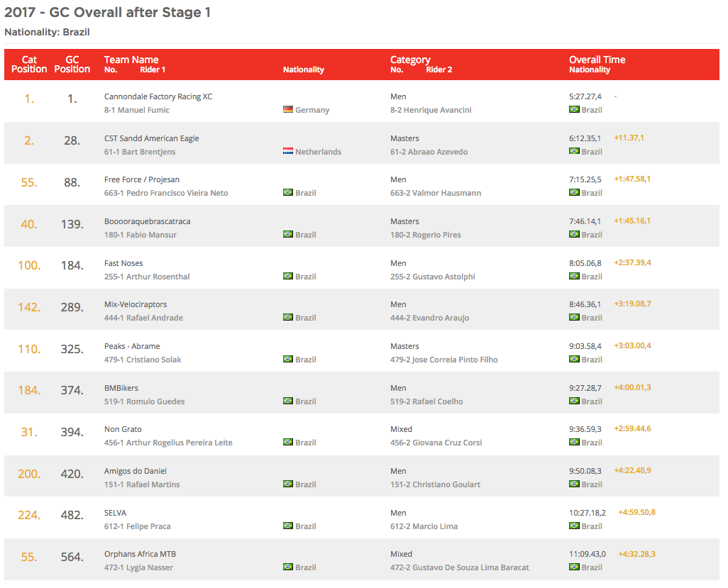The height and width of the screenshot is (588, 728).
Task: Click Brazil flag under SELVA overall time
Action: coord(574,526)
